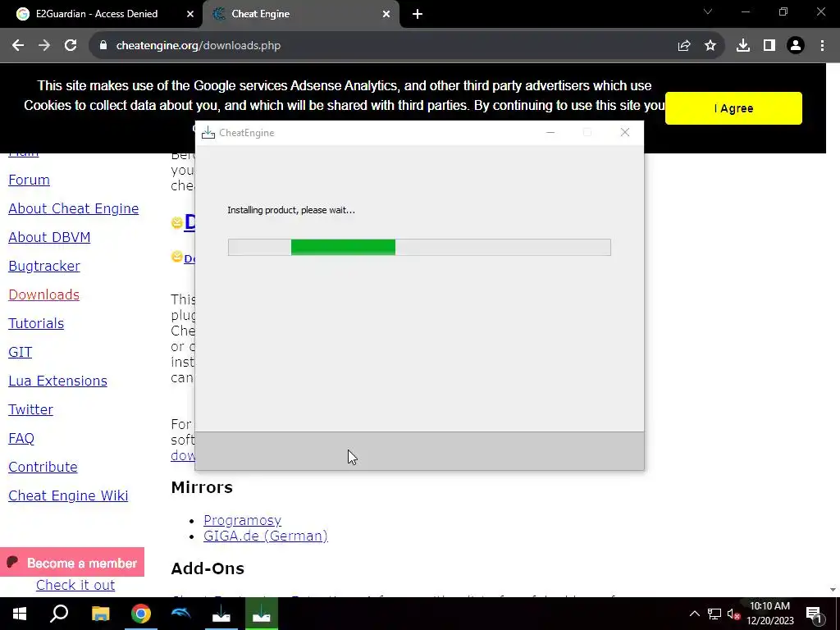Screen dimensions: 840x630
Task: Minimize the Chrome browser window
Action: tap(745, 11)
